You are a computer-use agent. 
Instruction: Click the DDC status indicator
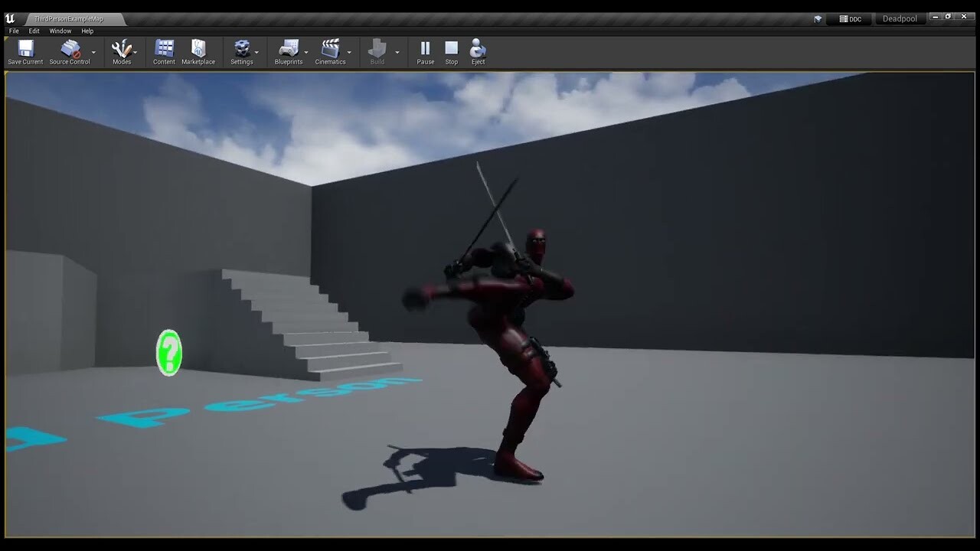point(850,18)
